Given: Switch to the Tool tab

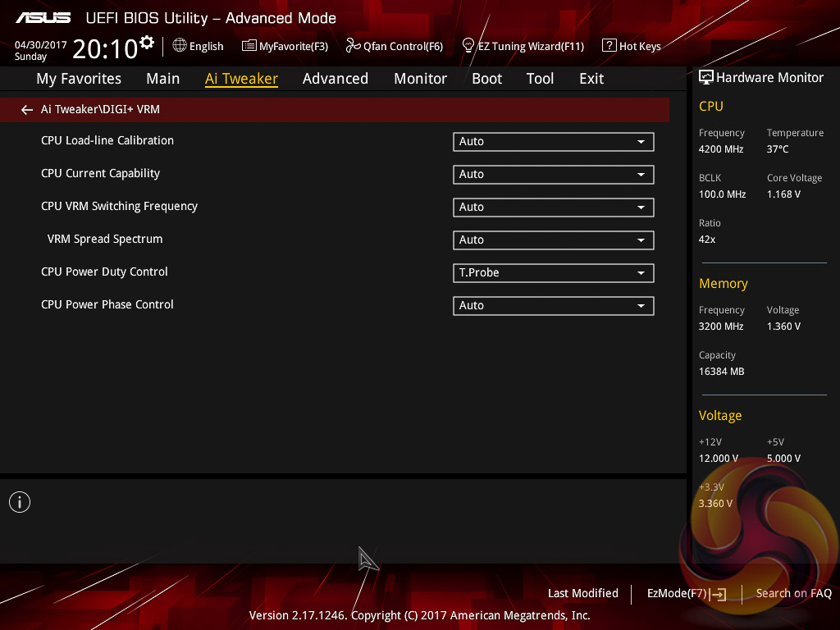Looking at the screenshot, I should tap(540, 79).
